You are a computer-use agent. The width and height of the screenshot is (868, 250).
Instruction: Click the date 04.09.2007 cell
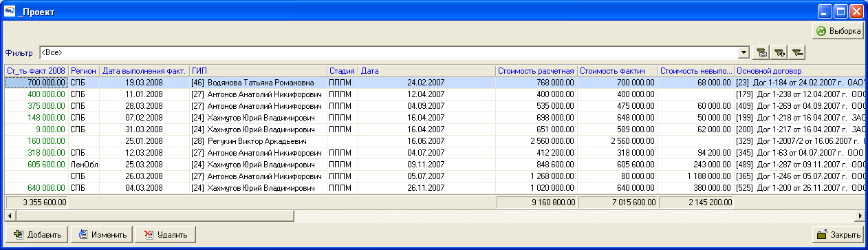point(426,106)
